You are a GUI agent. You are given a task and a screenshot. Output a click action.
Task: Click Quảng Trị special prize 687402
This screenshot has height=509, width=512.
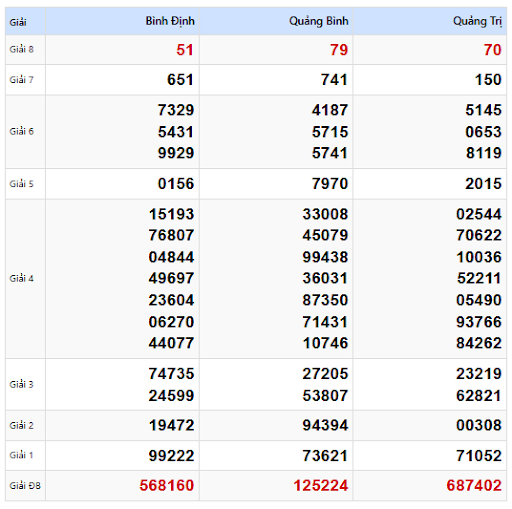click(x=474, y=485)
